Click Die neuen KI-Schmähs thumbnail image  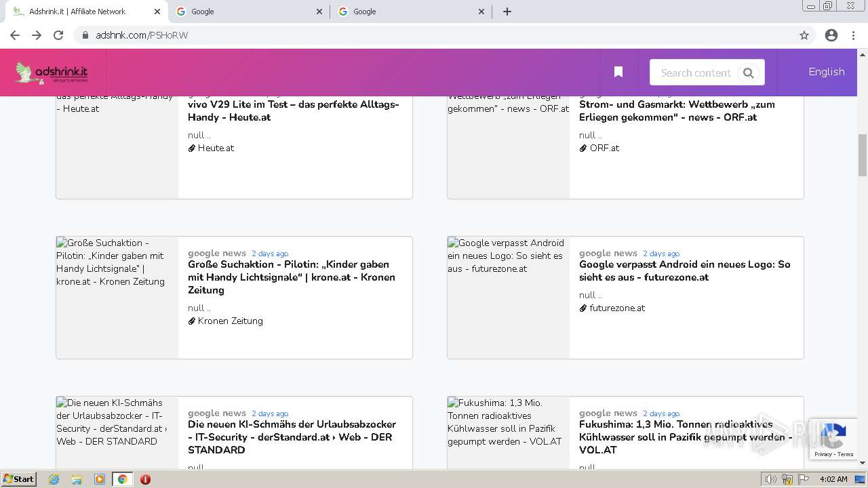[117, 432]
